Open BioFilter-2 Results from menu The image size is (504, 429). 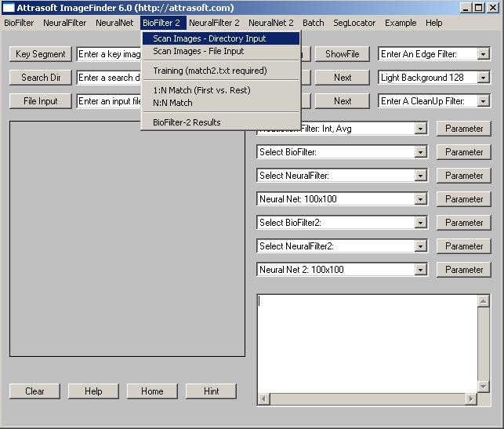(187, 122)
